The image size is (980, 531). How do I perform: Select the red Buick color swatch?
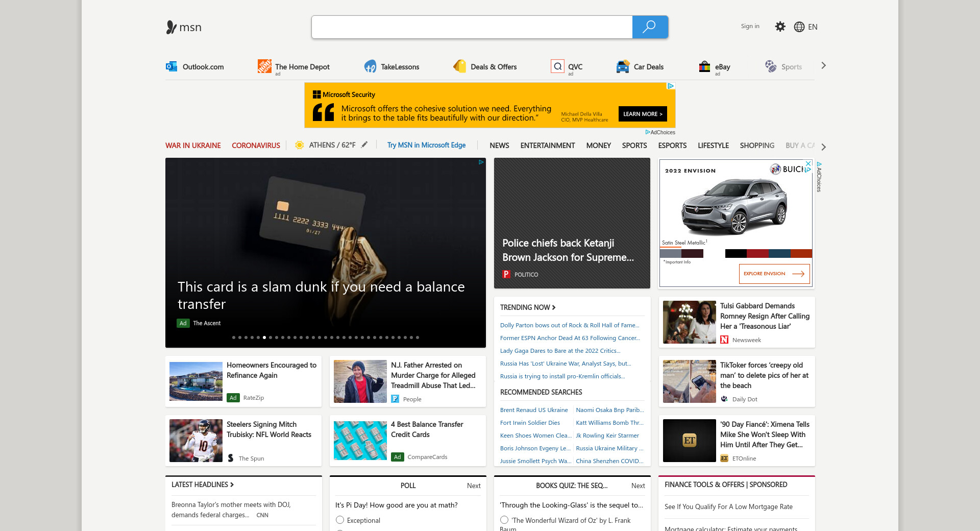pyautogui.click(x=757, y=253)
